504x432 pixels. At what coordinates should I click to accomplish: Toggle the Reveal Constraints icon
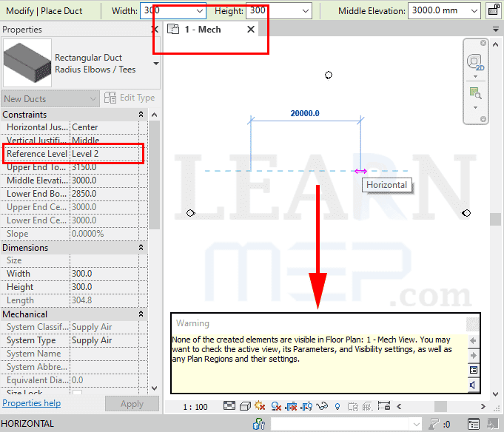[384, 405]
